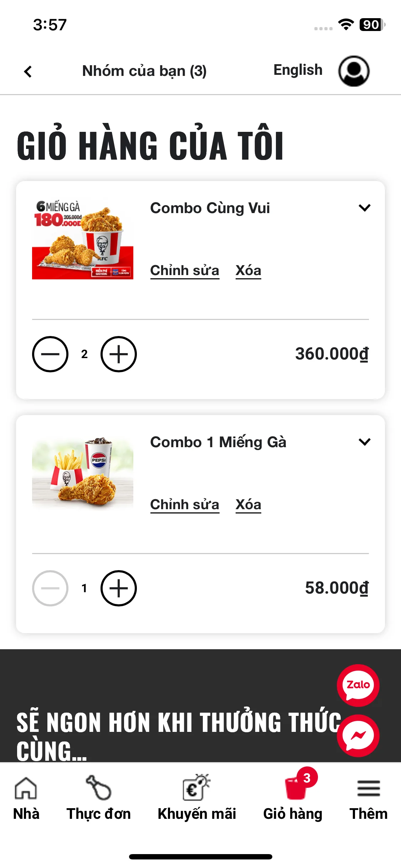Screen dimensions: 401x868
Task: Decrease Combo Cùng Vui quantity
Action: pyautogui.click(x=50, y=354)
